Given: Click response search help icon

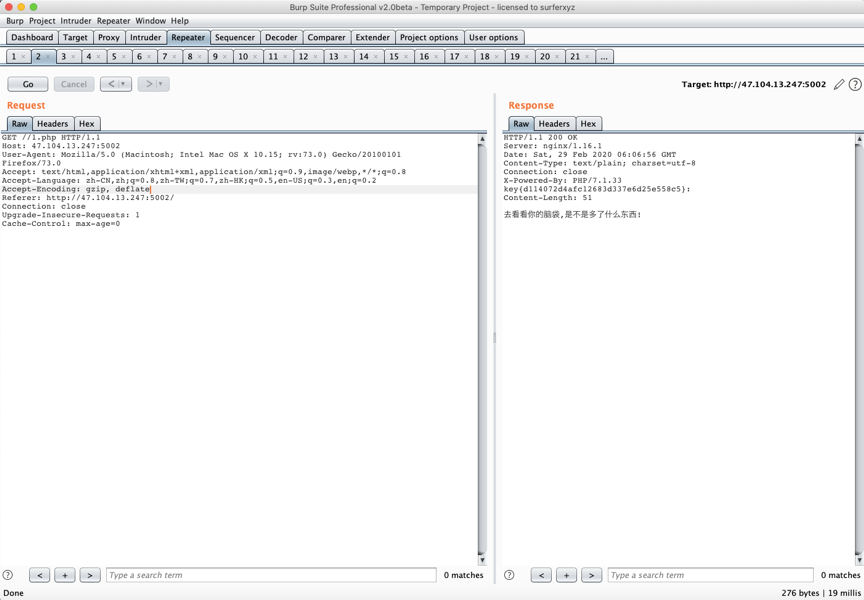Looking at the screenshot, I should [509, 575].
